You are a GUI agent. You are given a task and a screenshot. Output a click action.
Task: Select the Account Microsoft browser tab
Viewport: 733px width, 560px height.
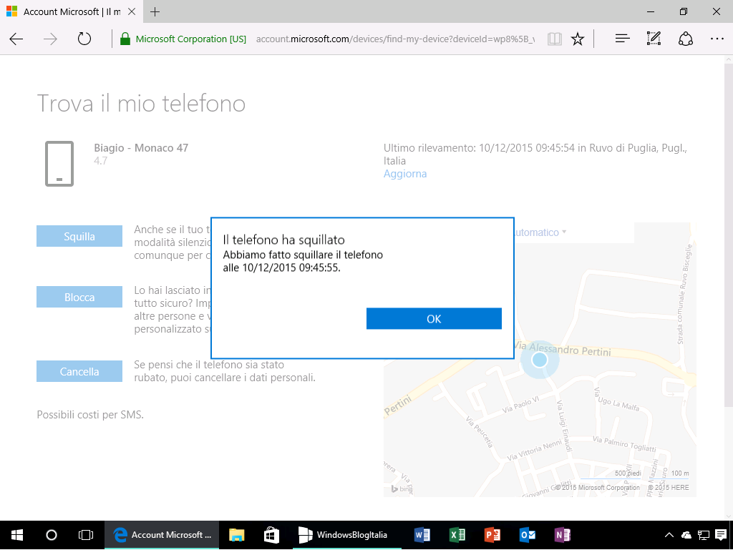pos(72,11)
